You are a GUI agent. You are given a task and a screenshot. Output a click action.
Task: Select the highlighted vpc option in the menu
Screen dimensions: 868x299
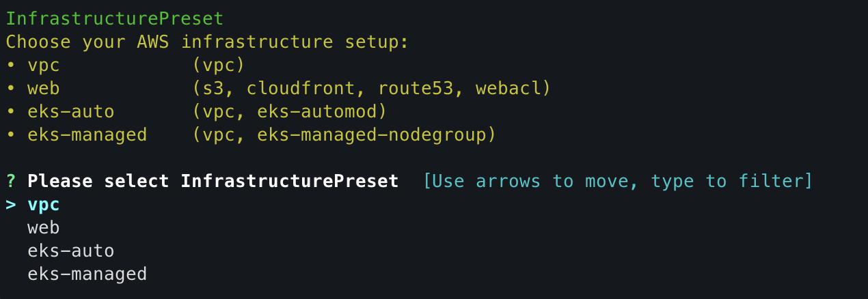pyautogui.click(x=44, y=204)
